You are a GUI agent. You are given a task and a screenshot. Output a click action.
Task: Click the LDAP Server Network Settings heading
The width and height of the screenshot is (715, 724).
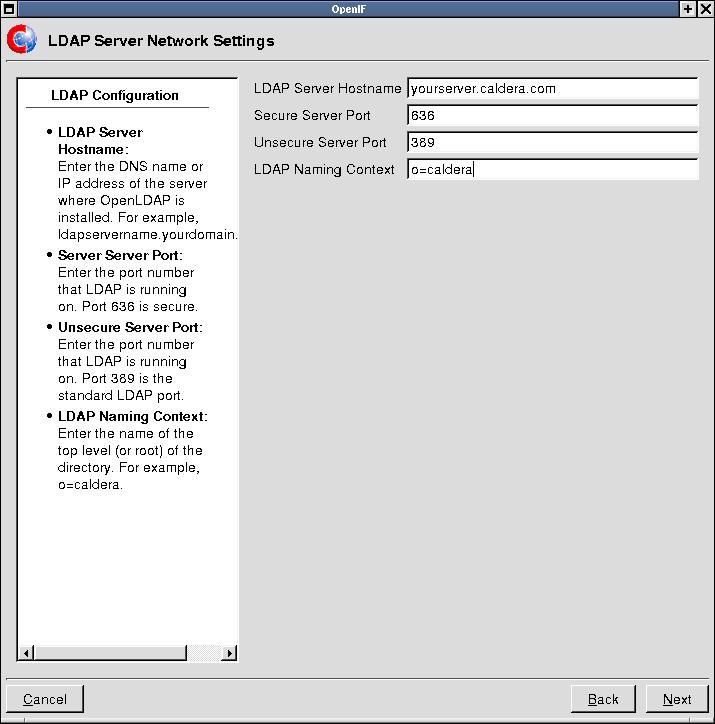[161, 41]
